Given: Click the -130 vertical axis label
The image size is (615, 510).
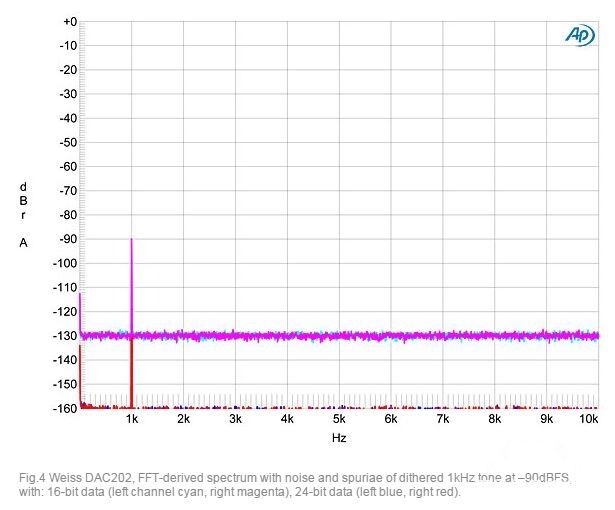Looking at the screenshot, I should click(x=65, y=336).
